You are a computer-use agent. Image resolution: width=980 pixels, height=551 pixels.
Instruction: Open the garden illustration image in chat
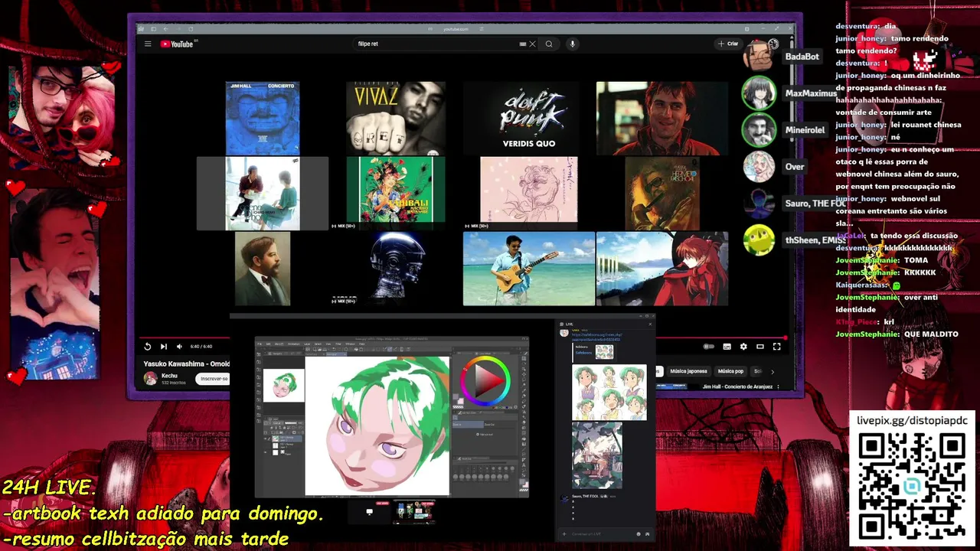tap(597, 455)
